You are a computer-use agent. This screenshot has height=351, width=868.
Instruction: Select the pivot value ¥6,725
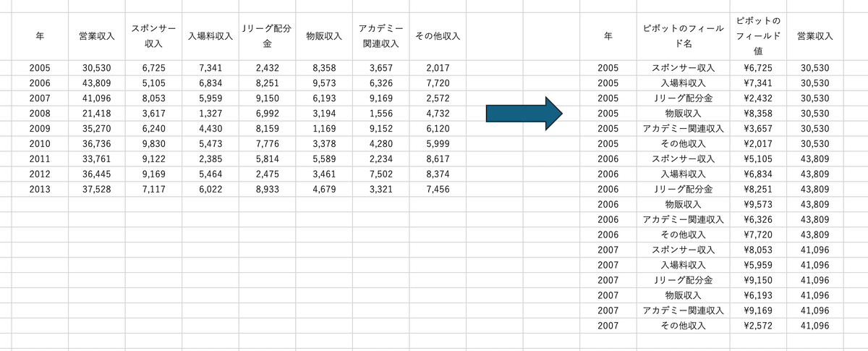(x=757, y=68)
